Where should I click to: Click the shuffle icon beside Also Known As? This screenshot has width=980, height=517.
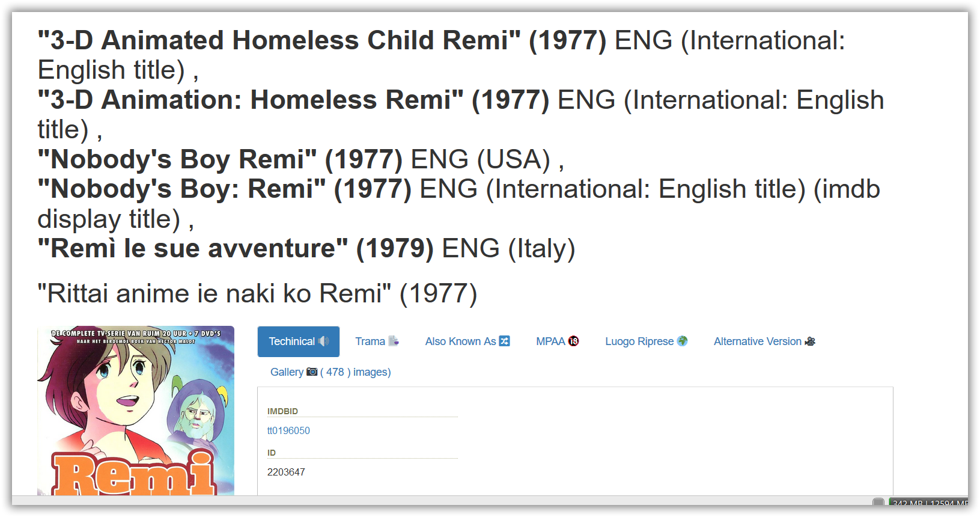point(504,341)
